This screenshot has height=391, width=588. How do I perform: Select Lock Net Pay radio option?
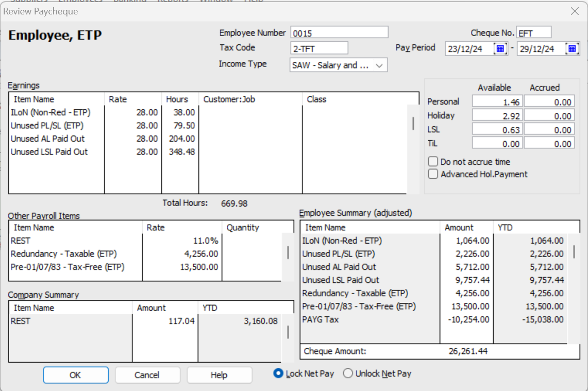tap(278, 373)
